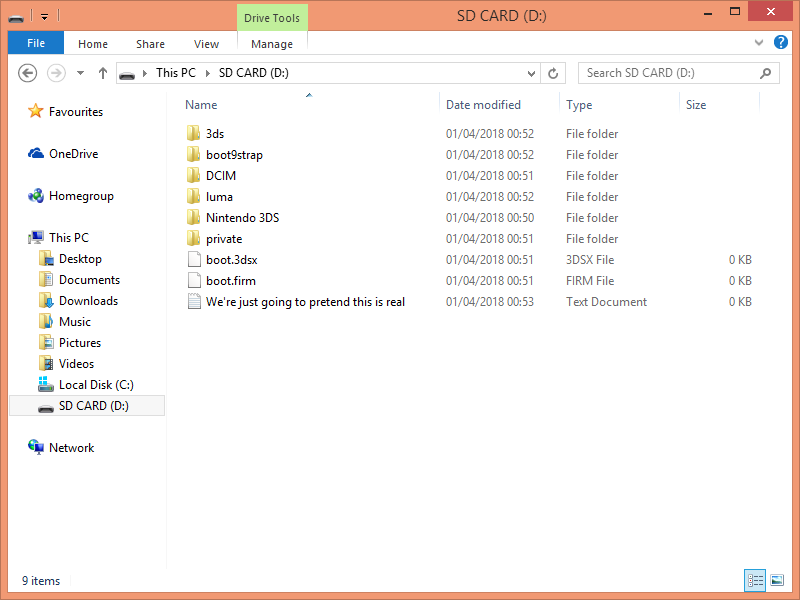Open recent locations dropdown arrow
Screen dimensions: 800x600
pos(80,73)
